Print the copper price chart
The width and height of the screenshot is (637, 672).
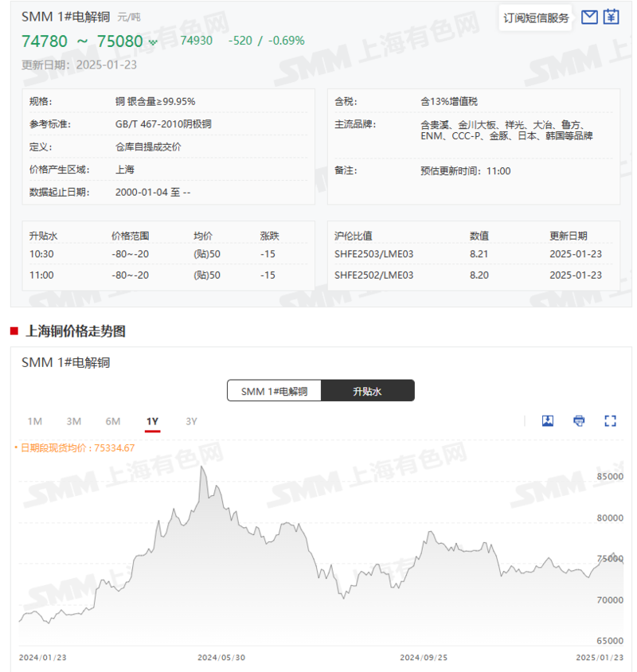coord(578,420)
